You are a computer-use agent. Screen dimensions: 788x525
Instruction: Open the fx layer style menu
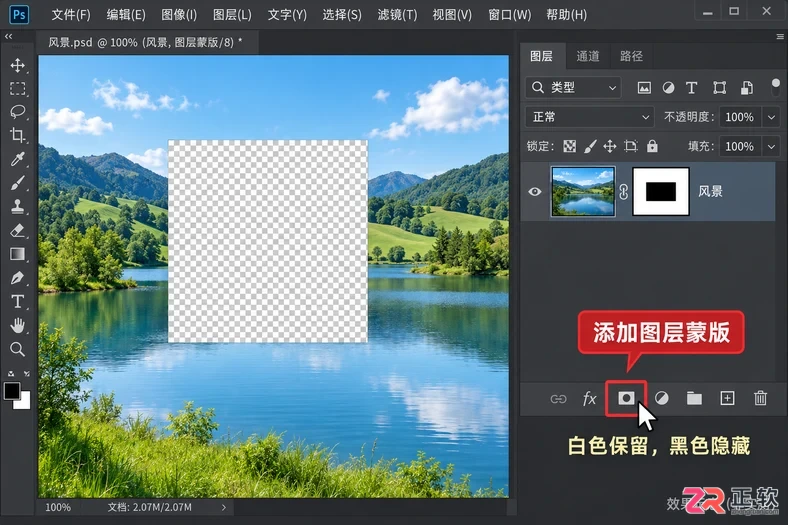tap(589, 399)
